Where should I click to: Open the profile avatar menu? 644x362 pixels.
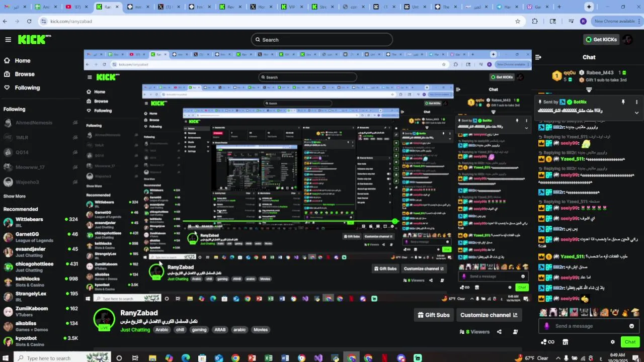point(627,40)
